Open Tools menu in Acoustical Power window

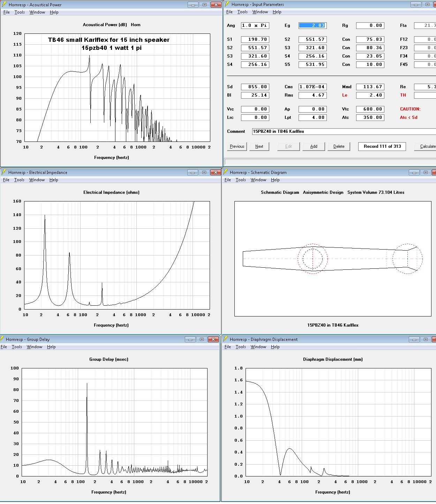click(20, 12)
